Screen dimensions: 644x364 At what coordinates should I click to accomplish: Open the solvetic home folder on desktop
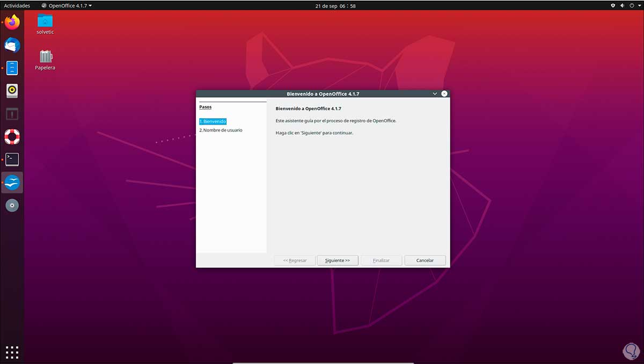(x=45, y=24)
